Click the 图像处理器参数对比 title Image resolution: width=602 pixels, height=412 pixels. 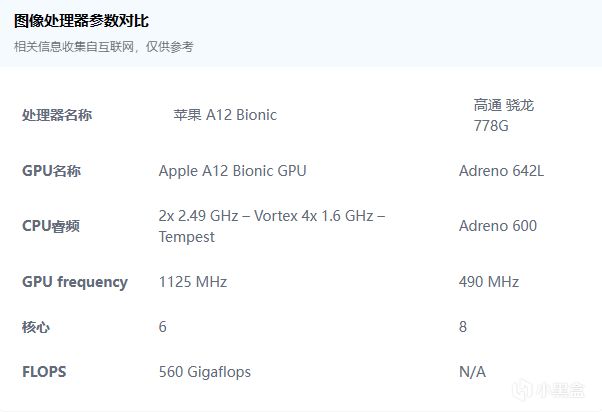(82, 21)
